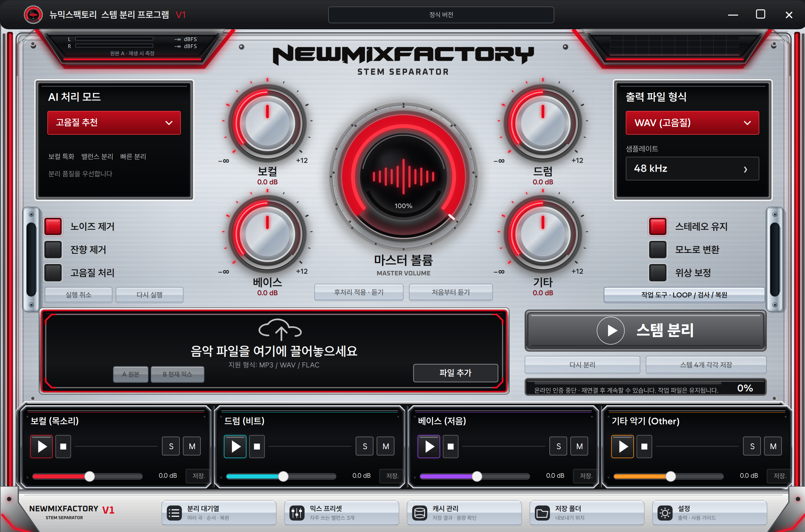Enable the 고음질 처리 checkbox
The width and height of the screenshot is (805, 532).
[x=53, y=272]
